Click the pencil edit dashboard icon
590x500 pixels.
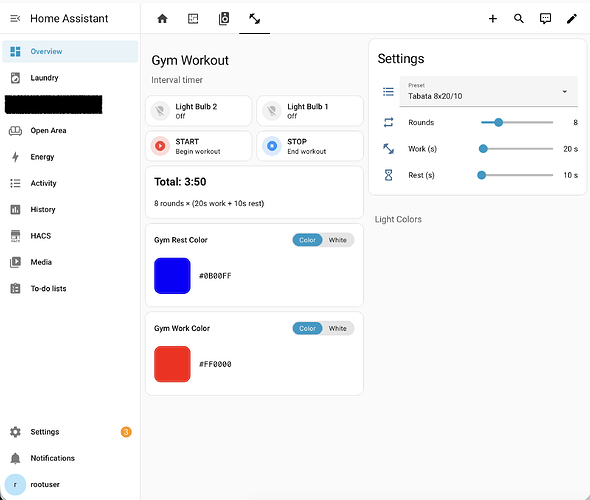tap(572, 18)
